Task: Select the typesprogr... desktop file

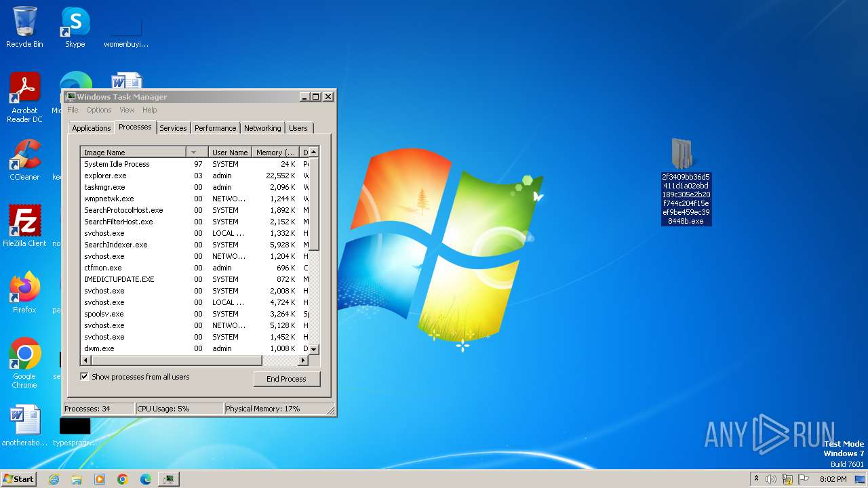Action: click(75, 431)
